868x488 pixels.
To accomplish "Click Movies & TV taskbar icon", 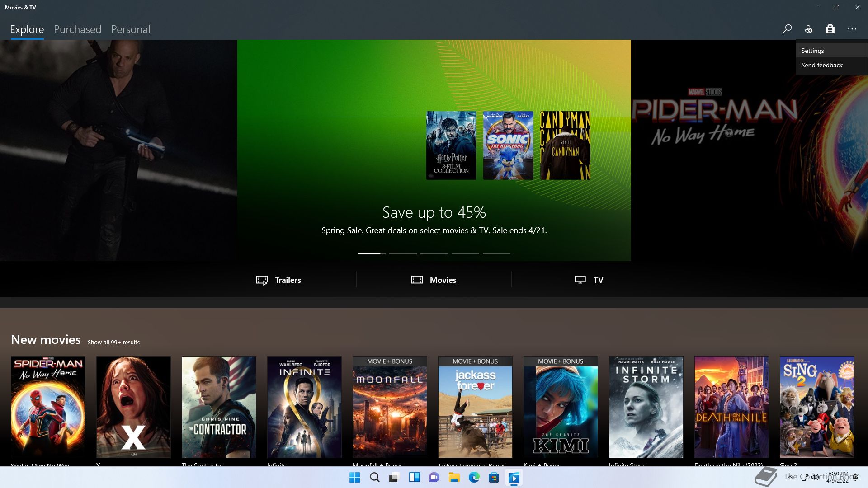I will [514, 478].
